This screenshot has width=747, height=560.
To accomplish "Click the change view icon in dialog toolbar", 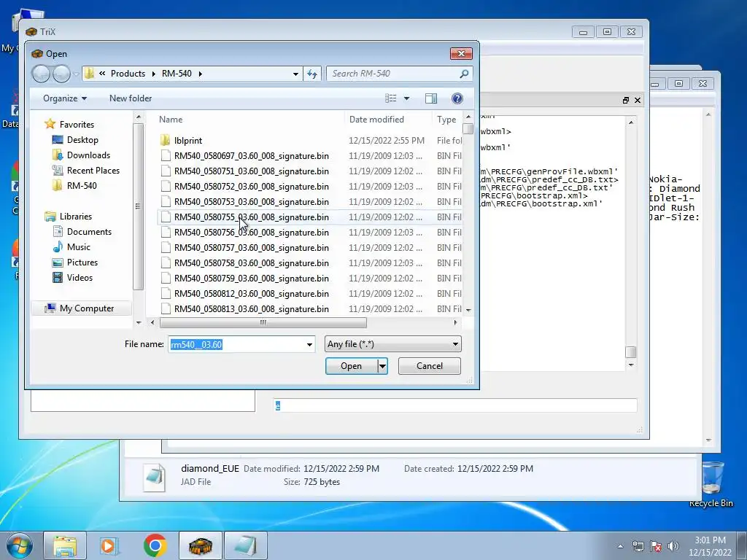I will tap(391, 98).
